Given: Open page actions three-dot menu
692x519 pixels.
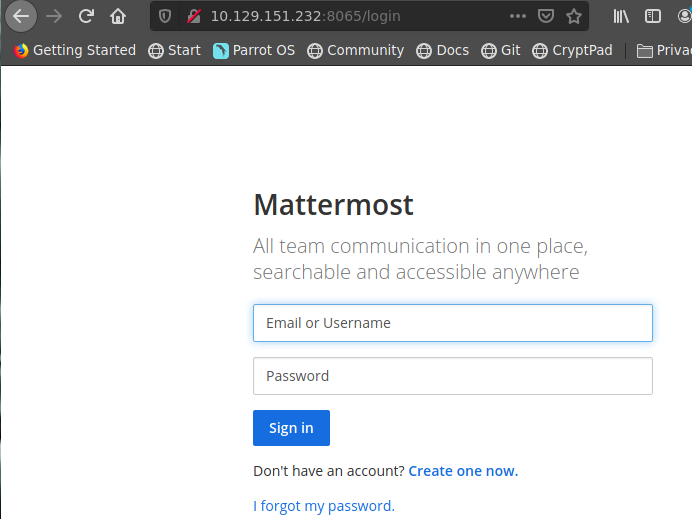Looking at the screenshot, I should [517, 16].
